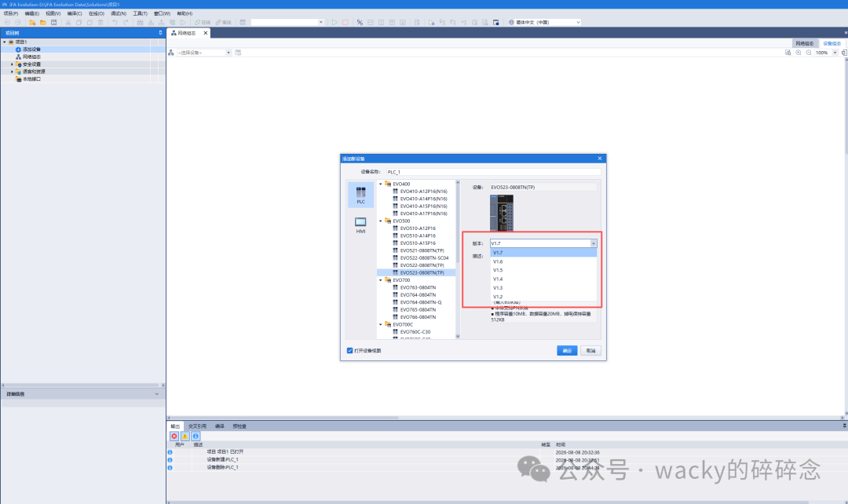Collapse the 详细信息 panel chevron
The height and width of the screenshot is (504, 848).
(157, 394)
